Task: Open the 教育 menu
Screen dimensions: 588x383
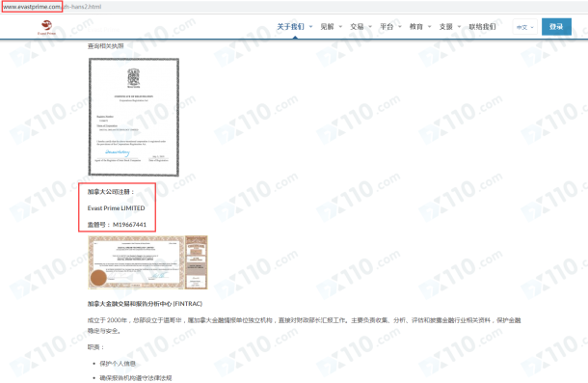Action: pos(416,27)
